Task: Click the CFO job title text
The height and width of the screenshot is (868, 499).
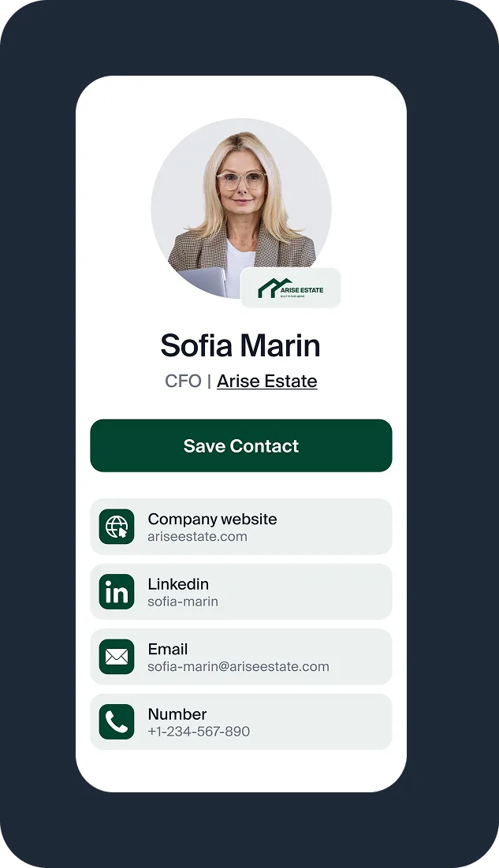Action: (x=183, y=381)
